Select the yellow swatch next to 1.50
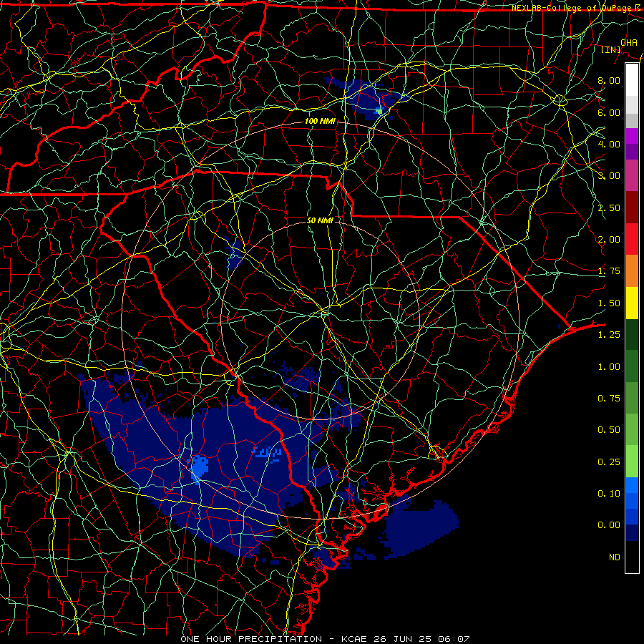This screenshot has height=644, width=644. (632, 302)
